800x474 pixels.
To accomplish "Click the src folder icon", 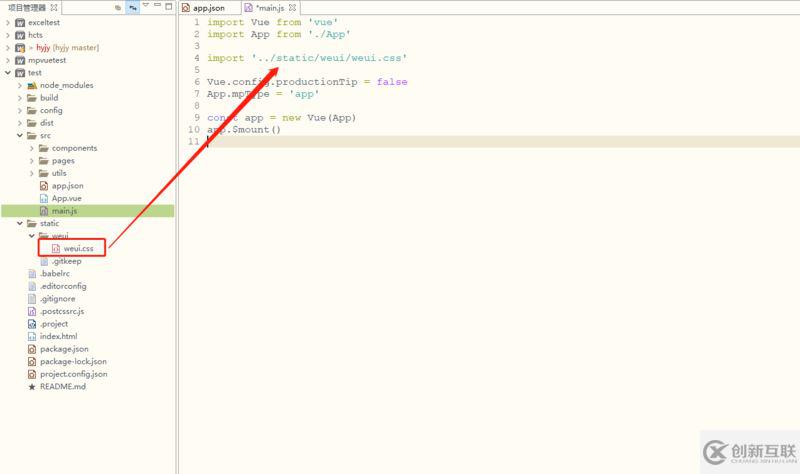I will [x=32, y=135].
